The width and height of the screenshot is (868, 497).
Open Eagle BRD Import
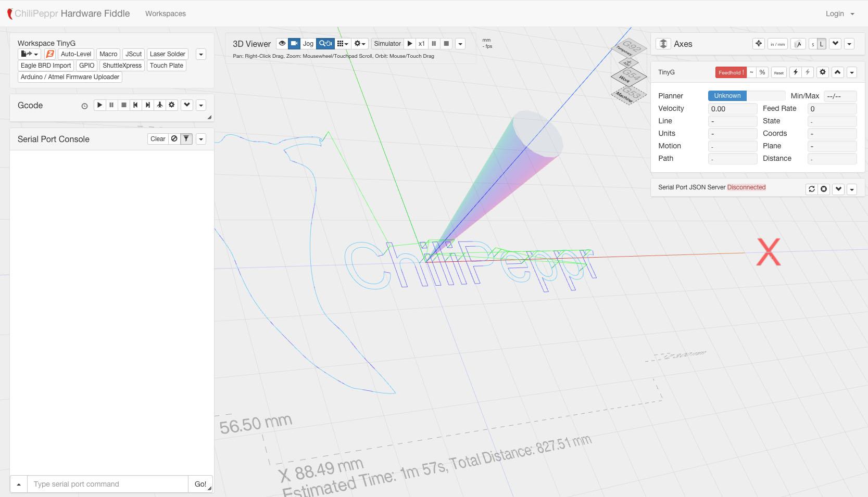tap(46, 66)
